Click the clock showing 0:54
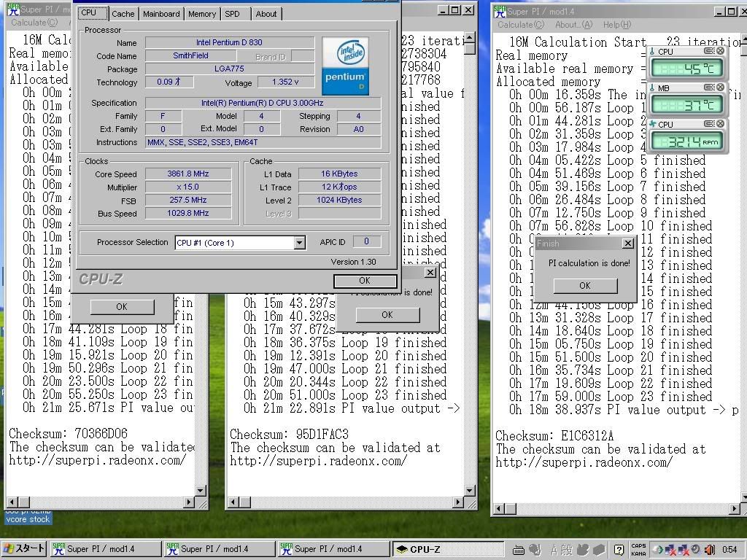Viewport: 747px width, 560px height. click(729, 550)
